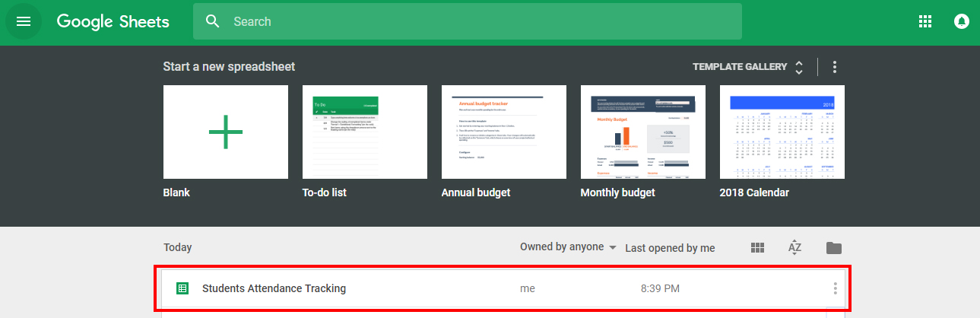Create a Blank spreadsheet
The height and width of the screenshot is (318, 980).
(x=226, y=132)
